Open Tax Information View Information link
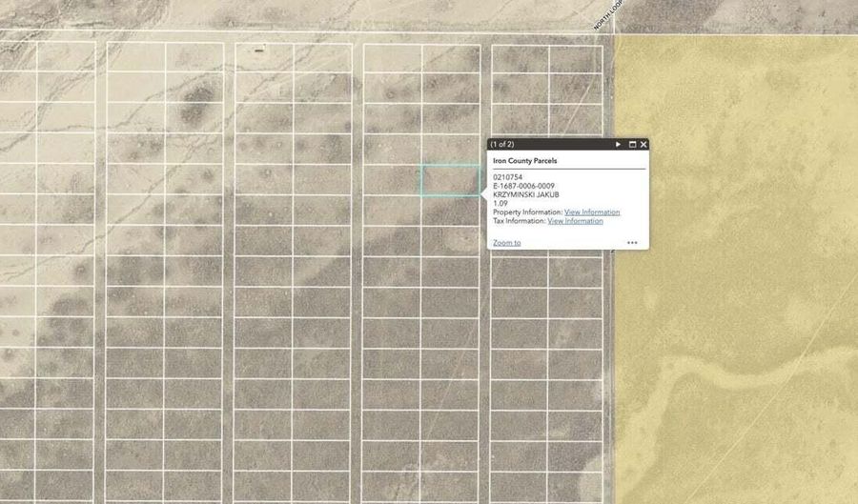 click(575, 221)
